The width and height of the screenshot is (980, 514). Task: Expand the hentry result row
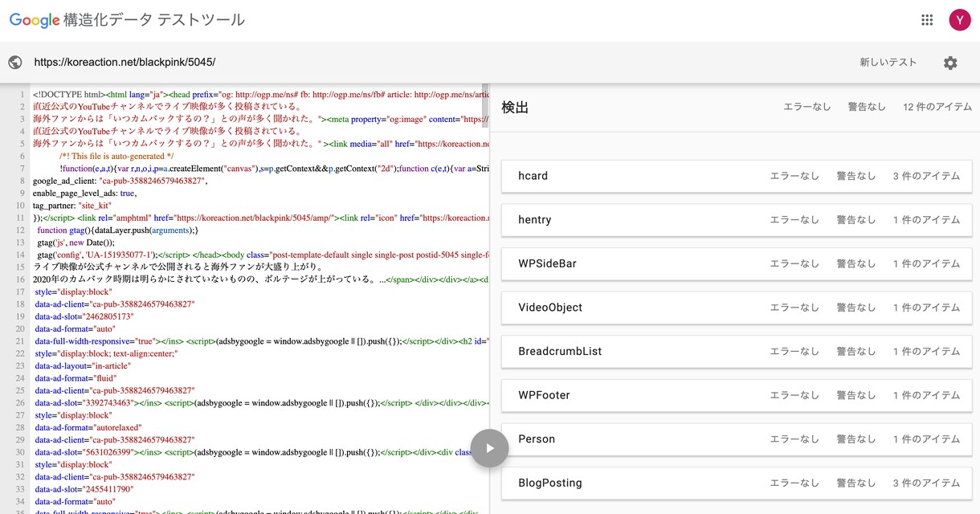coord(737,220)
